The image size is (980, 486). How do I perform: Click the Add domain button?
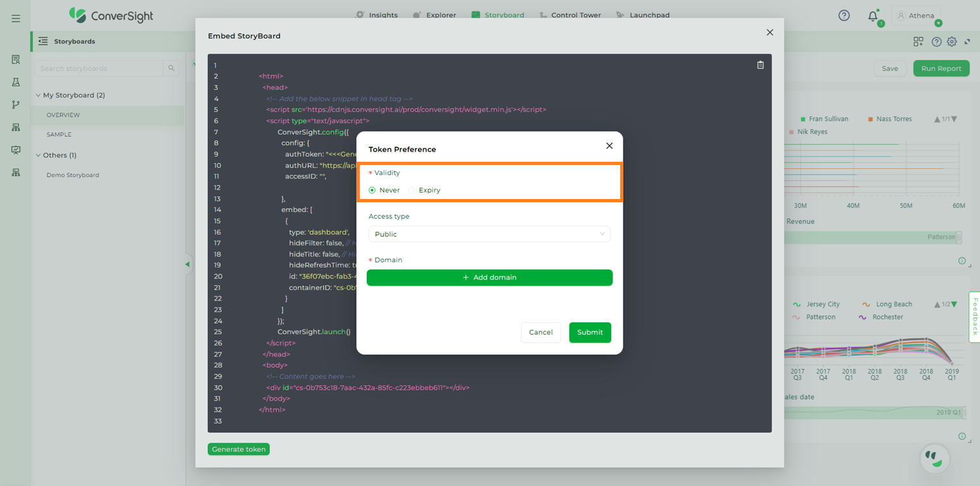(x=489, y=277)
